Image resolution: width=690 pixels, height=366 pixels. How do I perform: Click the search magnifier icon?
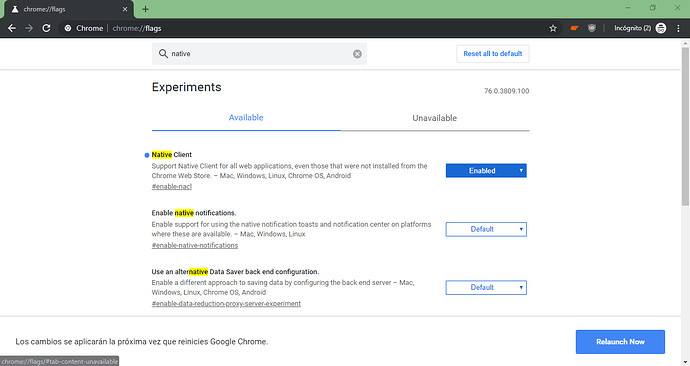coord(163,54)
